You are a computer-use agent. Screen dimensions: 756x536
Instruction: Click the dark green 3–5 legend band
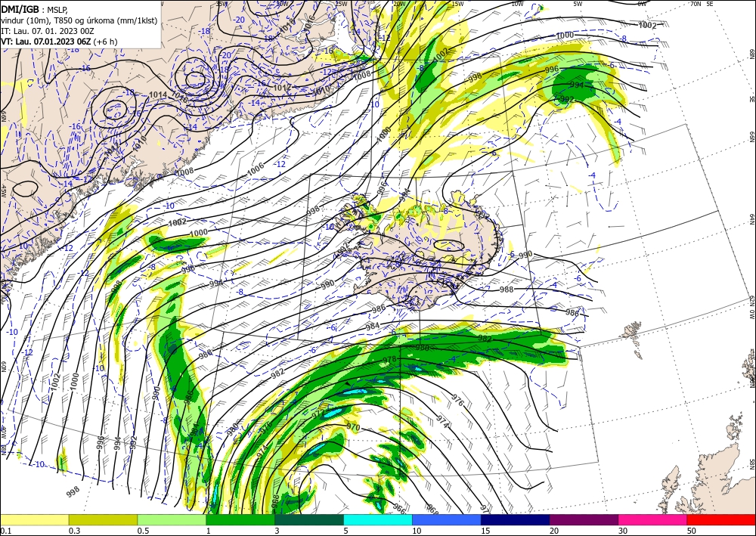tap(309, 519)
